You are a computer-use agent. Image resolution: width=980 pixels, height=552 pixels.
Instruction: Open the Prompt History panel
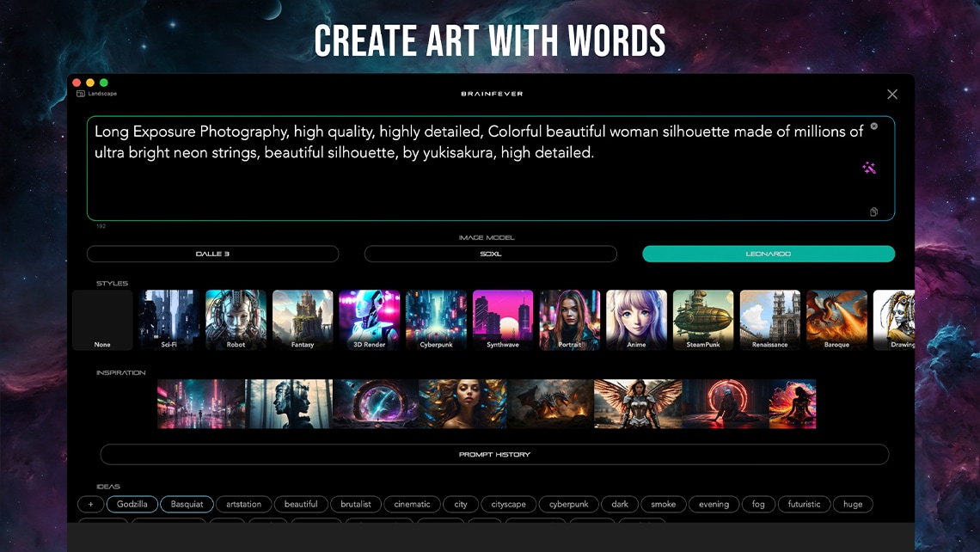pyautogui.click(x=494, y=454)
